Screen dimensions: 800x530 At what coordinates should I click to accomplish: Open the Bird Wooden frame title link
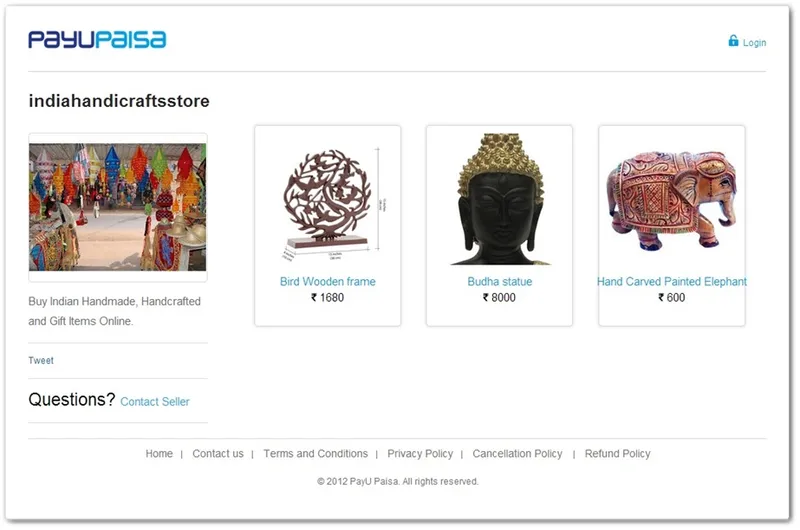pos(328,282)
